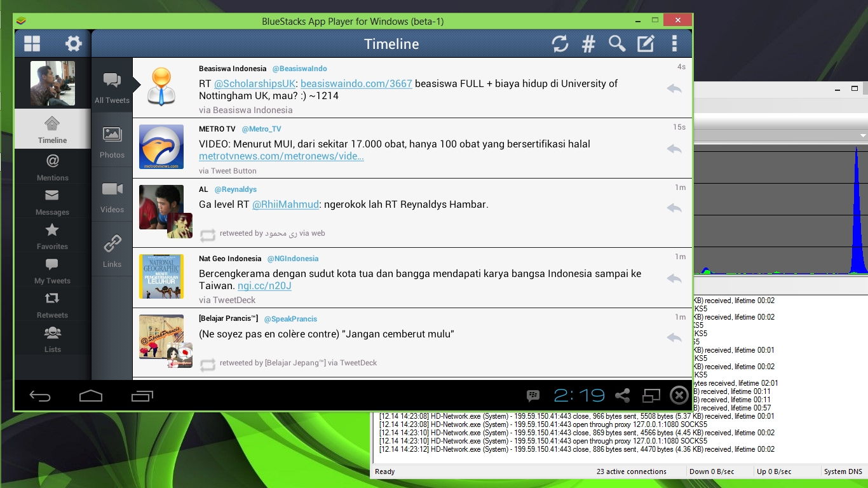Filter the timeline by Photos
The width and height of the screenshot is (868, 488).
112,141
